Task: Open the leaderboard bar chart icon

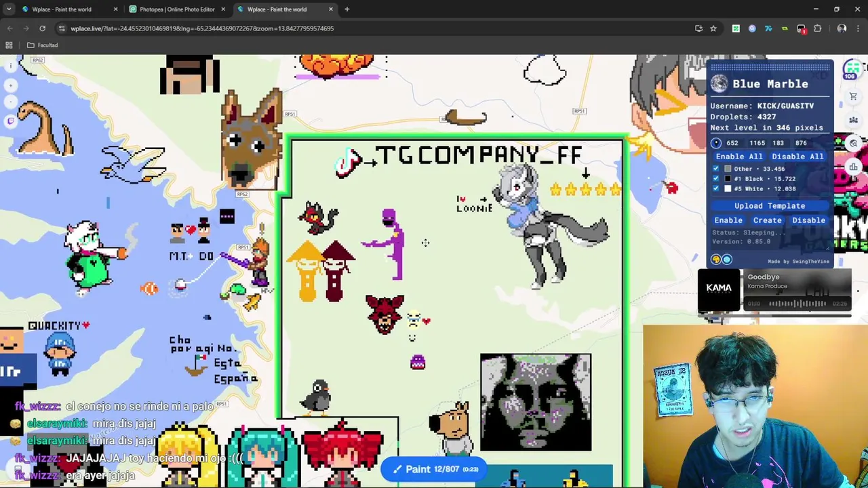Action: tap(853, 167)
